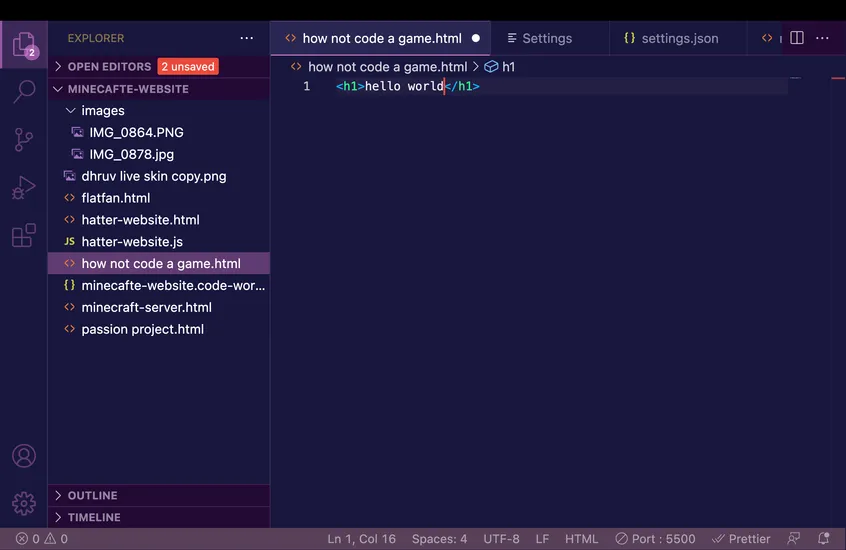The width and height of the screenshot is (846, 550).
Task: Expand the Timeline section
Action: (94, 518)
